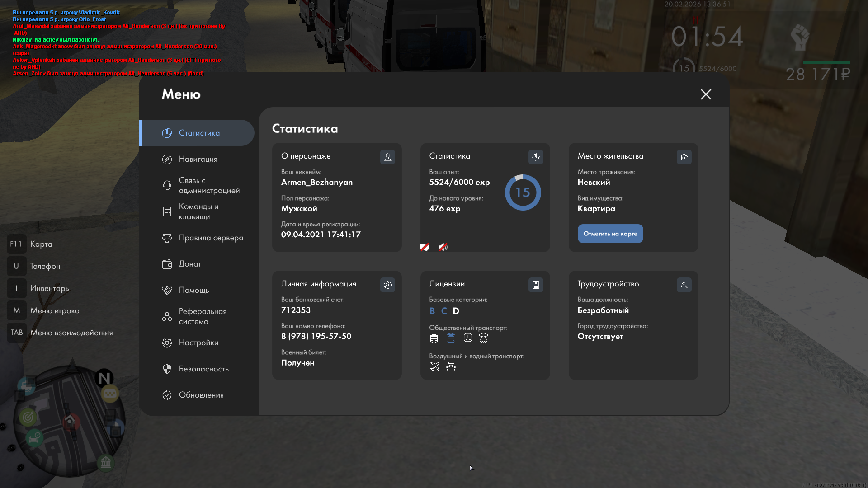Click the boat license icon

[x=451, y=366]
